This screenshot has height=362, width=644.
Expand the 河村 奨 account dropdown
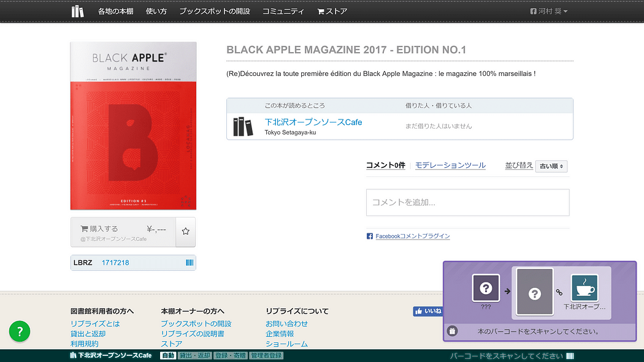[549, 11]
